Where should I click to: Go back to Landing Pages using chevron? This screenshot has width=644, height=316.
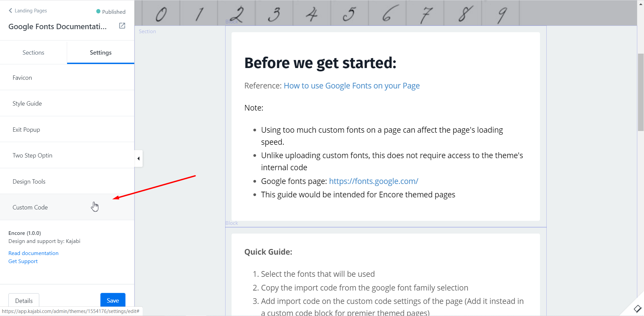[x=10, y=11]
